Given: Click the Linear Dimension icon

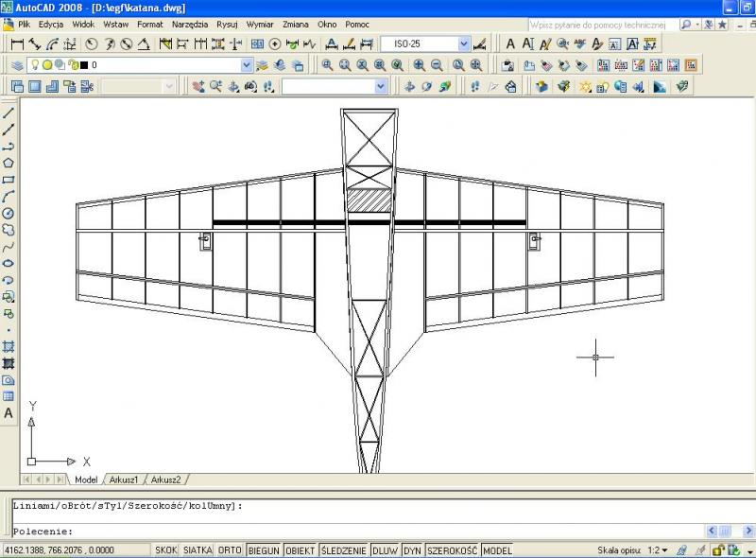Looking at the screenshot, I should (16, 44).
